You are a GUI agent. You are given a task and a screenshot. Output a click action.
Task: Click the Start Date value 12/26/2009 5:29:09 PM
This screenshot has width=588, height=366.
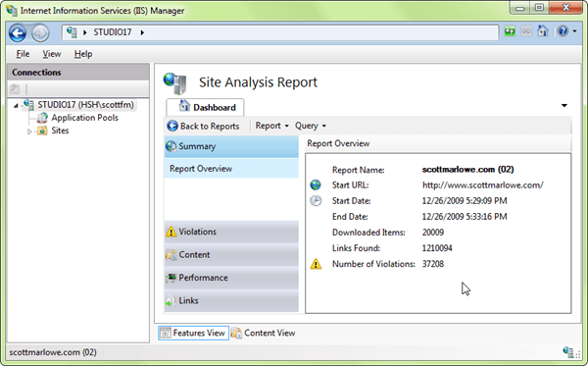465,201
